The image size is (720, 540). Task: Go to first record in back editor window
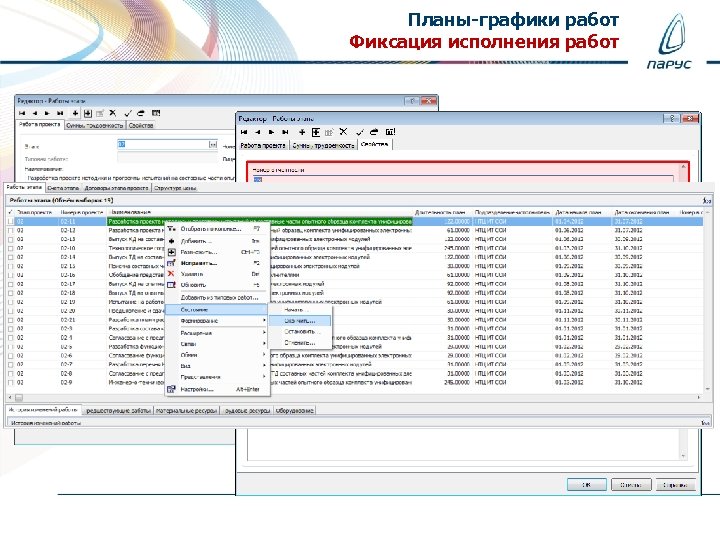click(22, 113)
